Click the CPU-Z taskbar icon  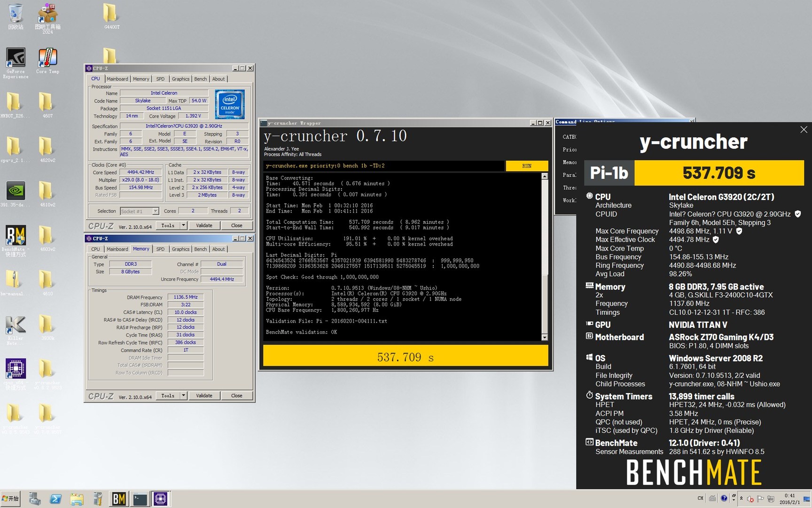click(160, 499)
